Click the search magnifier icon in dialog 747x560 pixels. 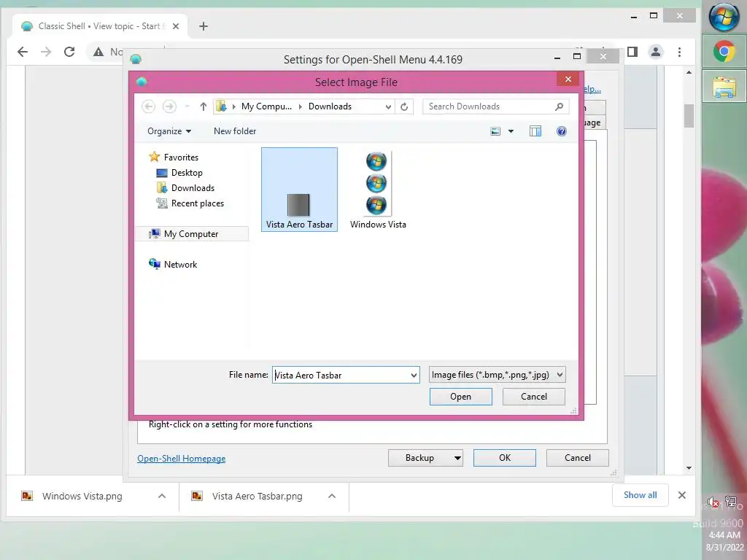tap(560, 106)
